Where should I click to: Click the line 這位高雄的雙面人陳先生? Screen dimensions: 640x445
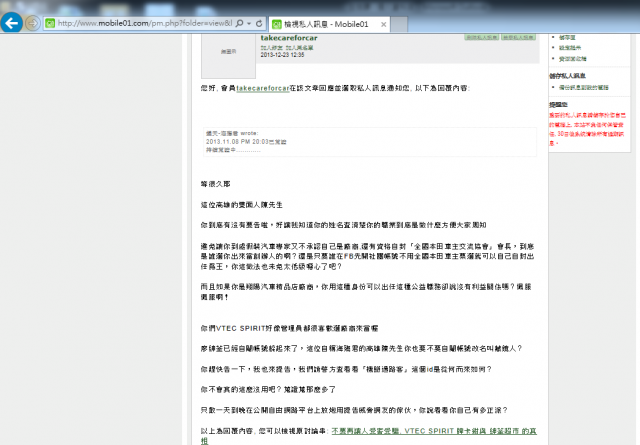pyautogui.click(x=242, y=205)
